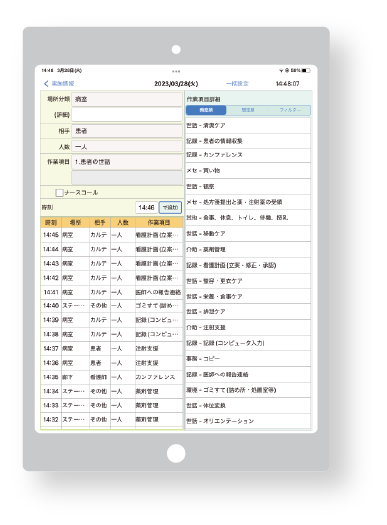Click the 相手 column header
The image size is (387, 525).
tap(100, 223)
